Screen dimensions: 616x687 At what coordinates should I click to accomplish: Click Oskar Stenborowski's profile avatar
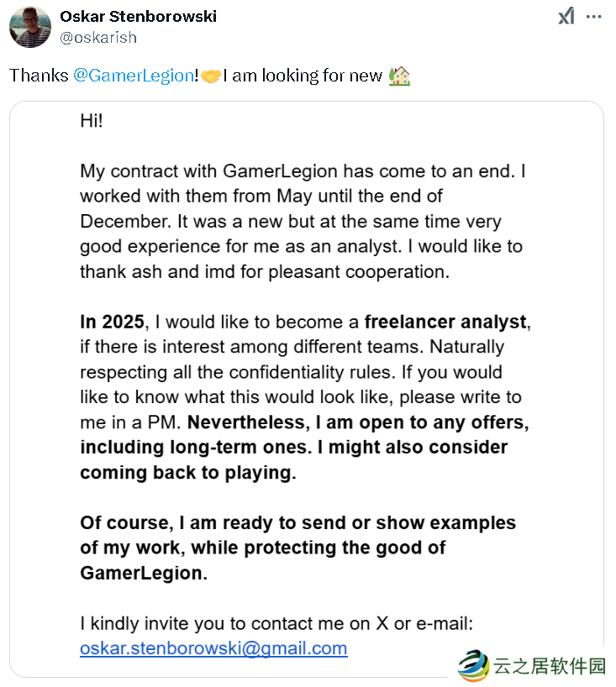30,27
